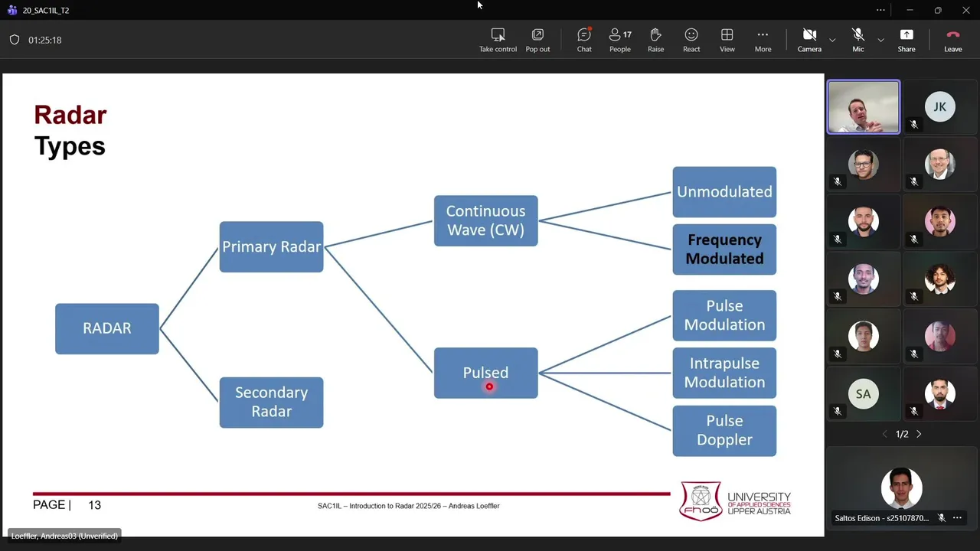980x551 pixels.
Task: Raise your hand
Action: click(x=655, y=40)
